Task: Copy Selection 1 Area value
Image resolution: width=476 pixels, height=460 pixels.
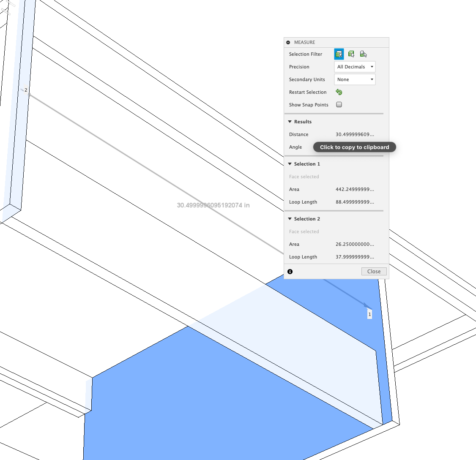Action: [x=354, y=189]
